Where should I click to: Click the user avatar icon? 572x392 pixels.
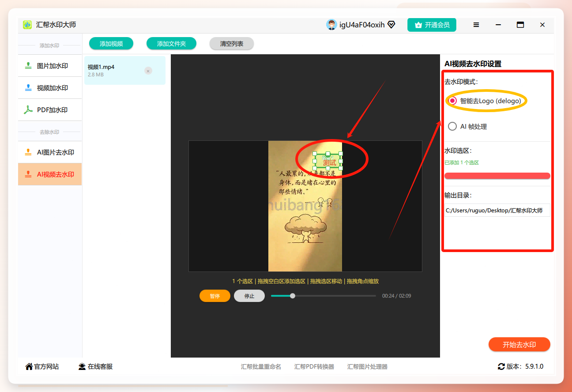(331, 25)
